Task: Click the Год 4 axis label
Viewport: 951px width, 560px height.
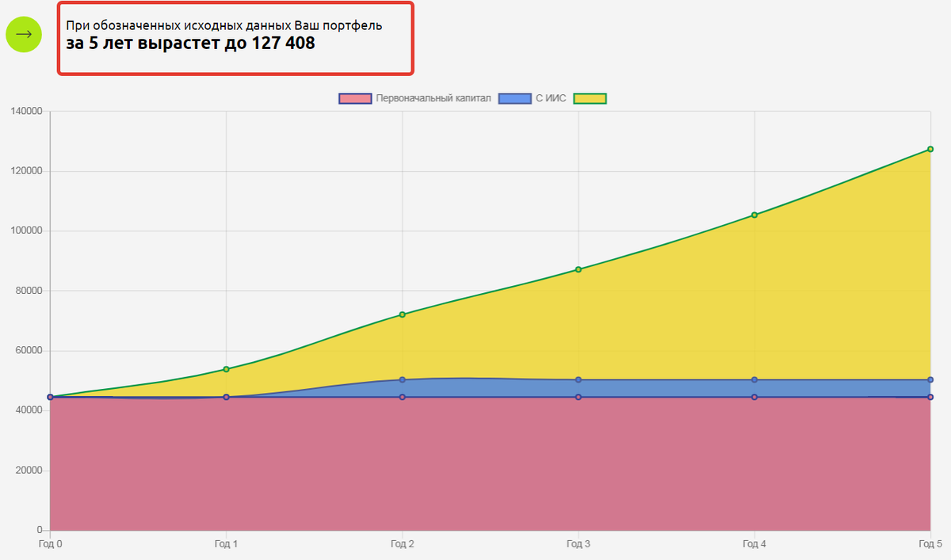Action: [754, 544]
